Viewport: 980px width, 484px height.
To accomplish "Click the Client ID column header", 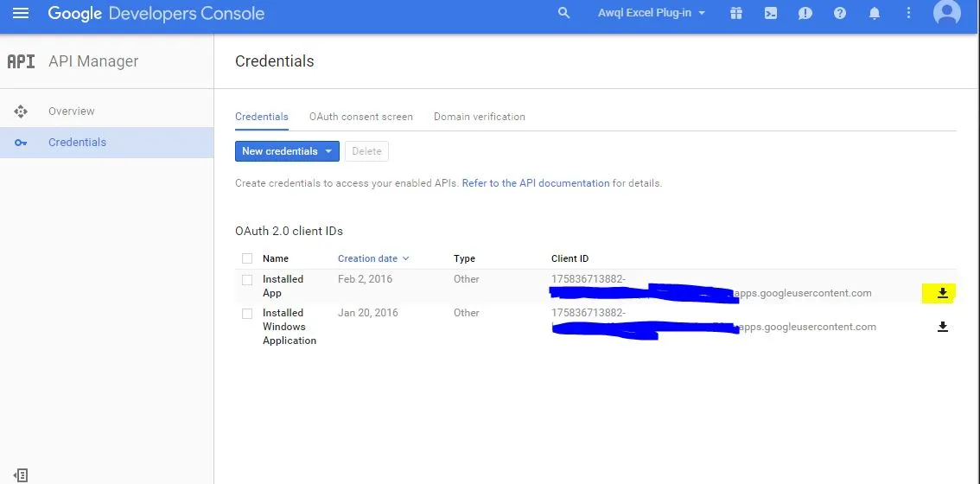I will pyautogui.click(x=570, y=258).
